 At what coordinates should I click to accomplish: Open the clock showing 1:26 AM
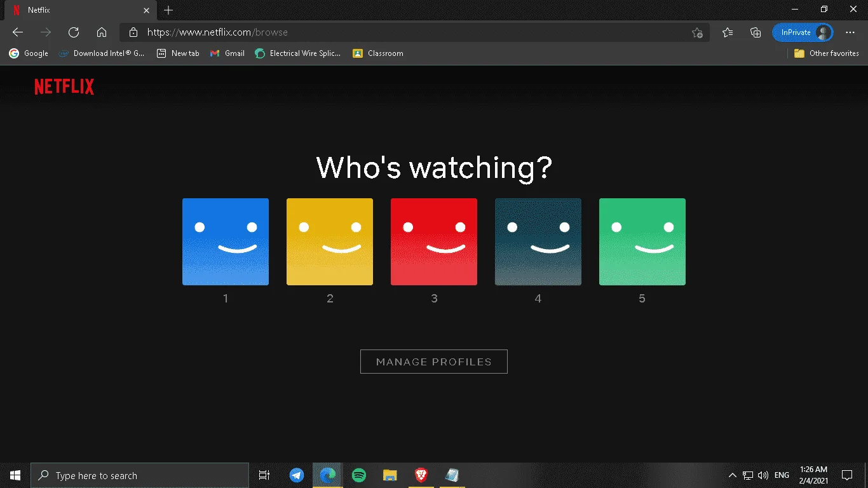click(815, 475)
